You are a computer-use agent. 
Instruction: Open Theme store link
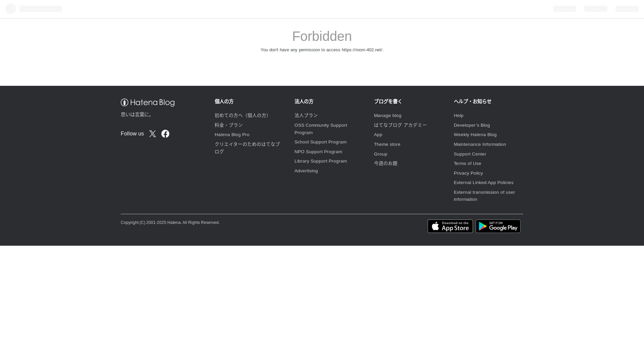387,144
